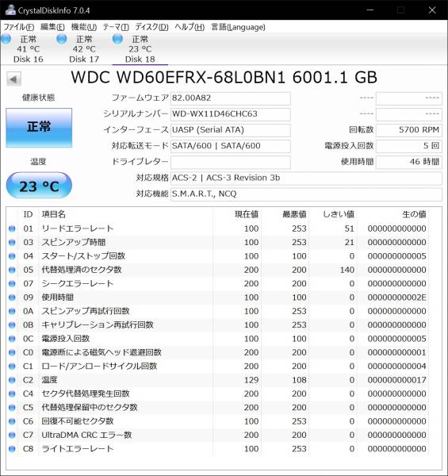This screenshot has width=448, height=476.
Task: Select the 温度 attribute name in row C2
Action: [x=49, y=380]
